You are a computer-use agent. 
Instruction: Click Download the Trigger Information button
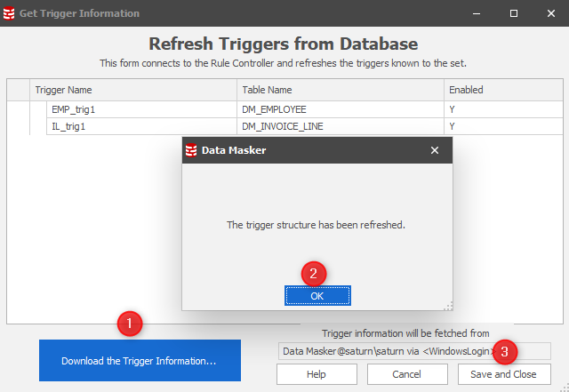140,361
